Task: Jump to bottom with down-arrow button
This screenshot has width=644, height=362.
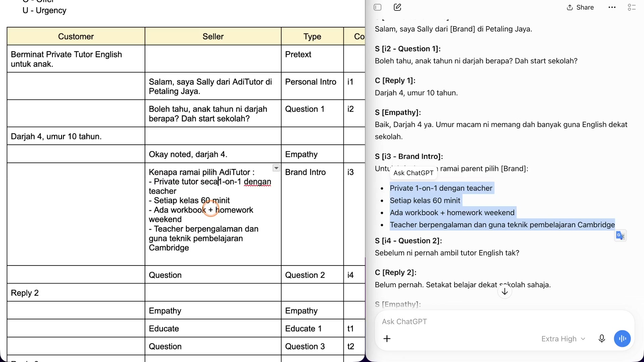Action: pos(504,292)
